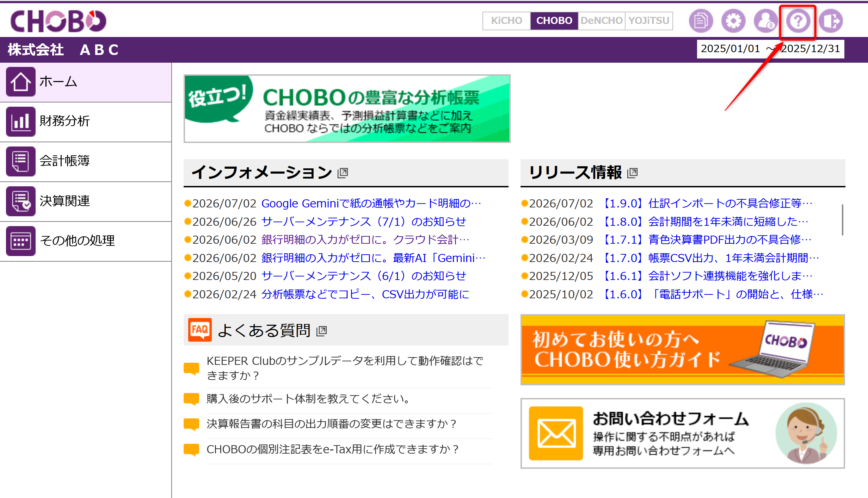Click speech bubble beside KEEPER Club question

click(x=191, y=368)
